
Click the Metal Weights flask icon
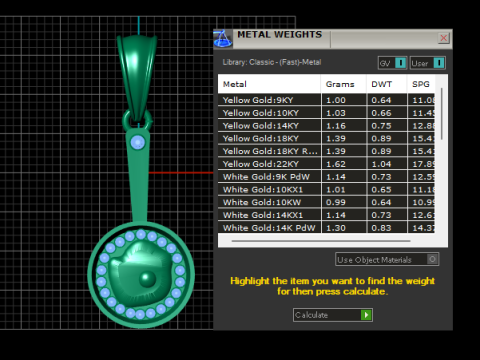223,39
